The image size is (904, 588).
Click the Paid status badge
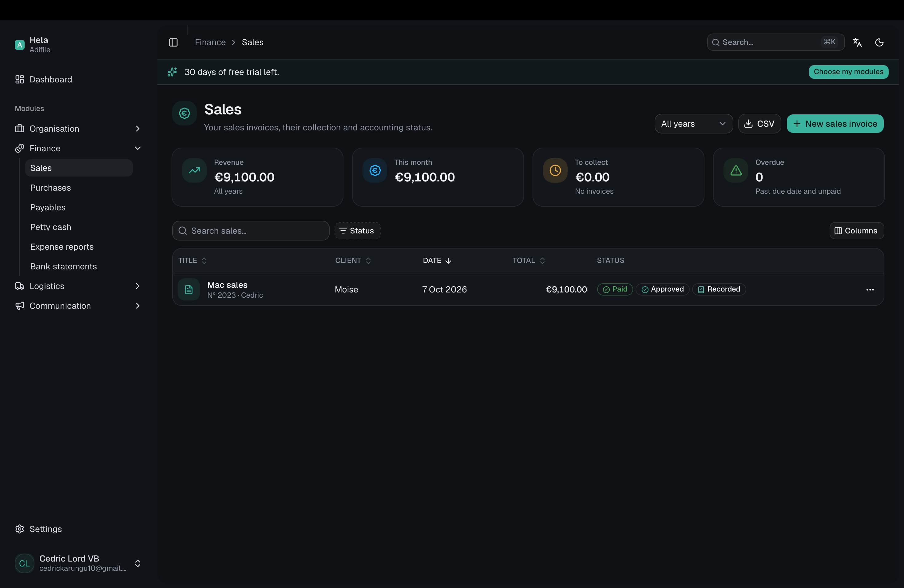pos(615,289)
